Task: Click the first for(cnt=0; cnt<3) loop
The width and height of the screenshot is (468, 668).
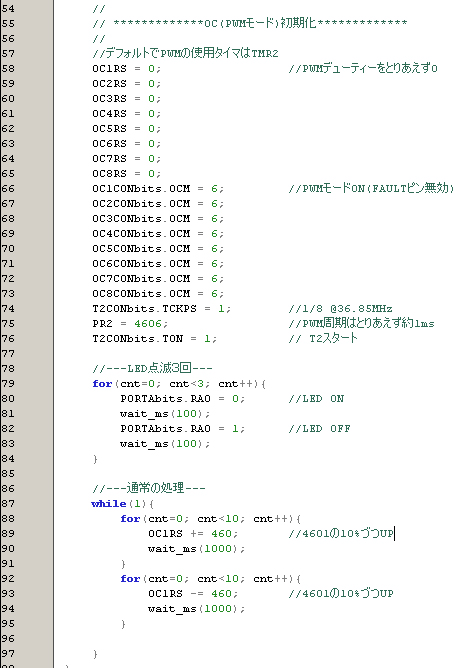Action: pos(179,383)
